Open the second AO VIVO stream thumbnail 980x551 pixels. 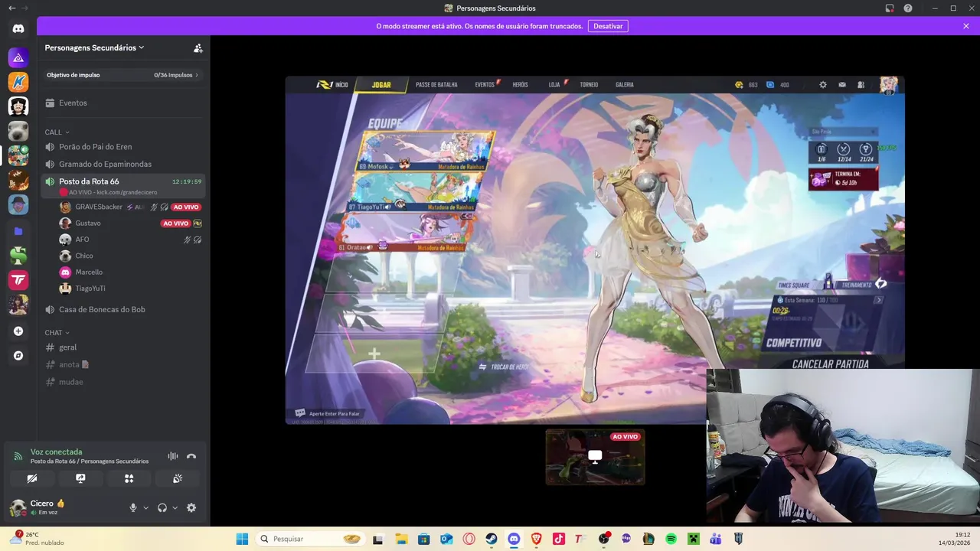pos(595,457)
